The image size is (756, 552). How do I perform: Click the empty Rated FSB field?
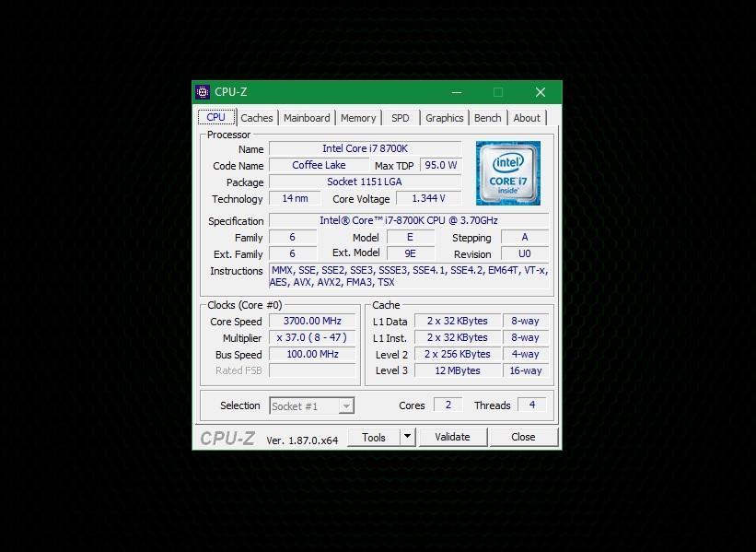click(312, 370)
